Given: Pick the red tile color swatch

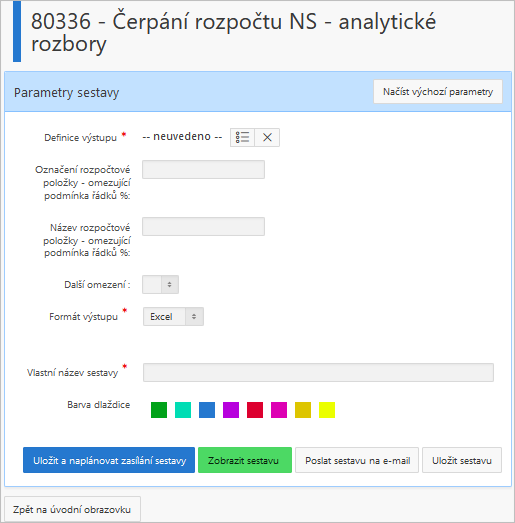Looking at the screenshot, I should point(255,410).
